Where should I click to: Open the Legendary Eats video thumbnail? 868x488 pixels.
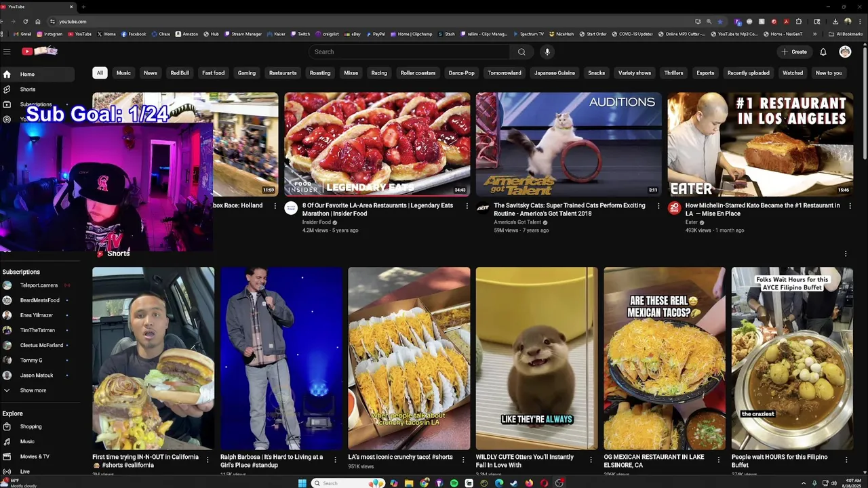click(x=377, y=144)
